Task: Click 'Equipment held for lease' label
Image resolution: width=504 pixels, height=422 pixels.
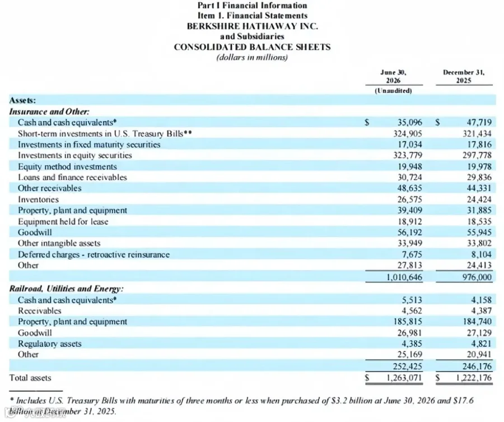Action: pyautogui.click(x=63, y=221)
